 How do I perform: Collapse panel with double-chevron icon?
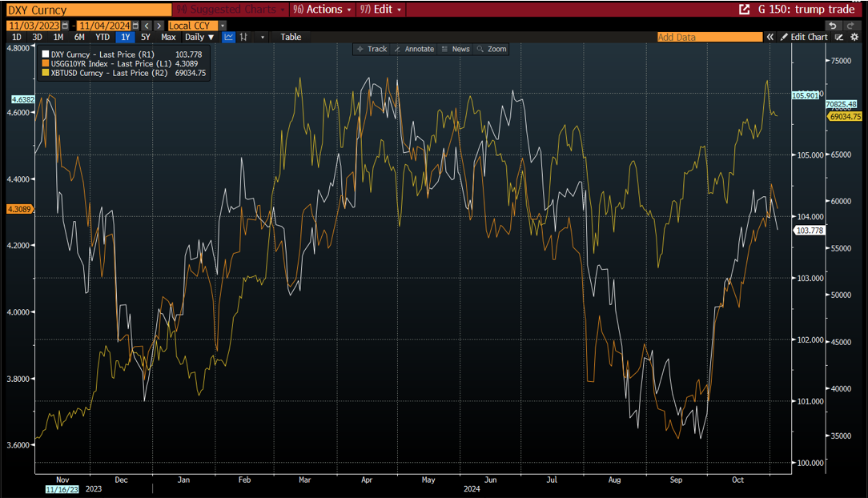tap(770, 37)
